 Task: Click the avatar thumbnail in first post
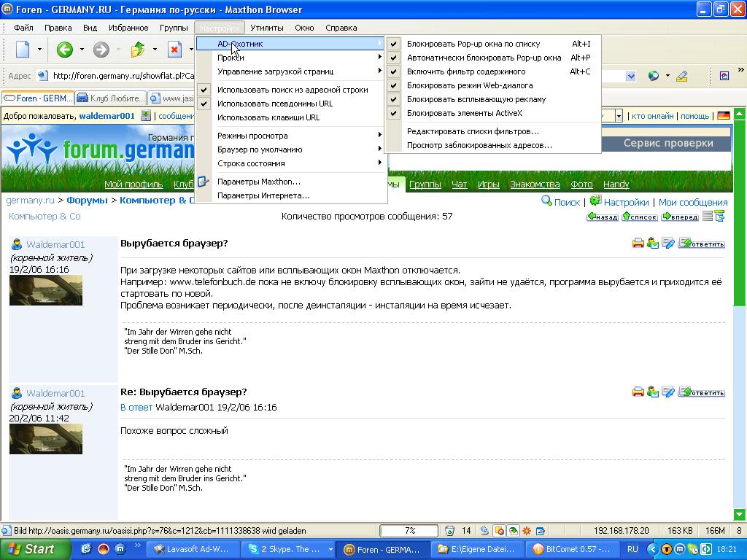click(x=46, y=290)
